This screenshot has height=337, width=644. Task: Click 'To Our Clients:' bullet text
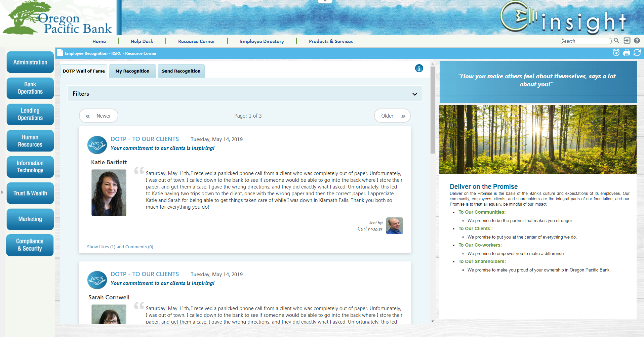pos(475,228)
